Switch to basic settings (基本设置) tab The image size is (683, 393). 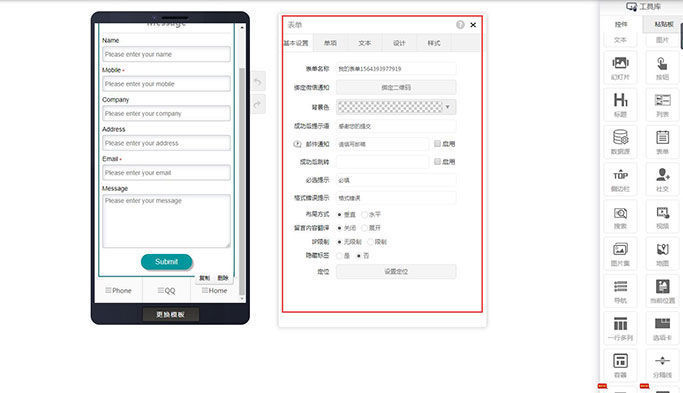tap(296, 43)
